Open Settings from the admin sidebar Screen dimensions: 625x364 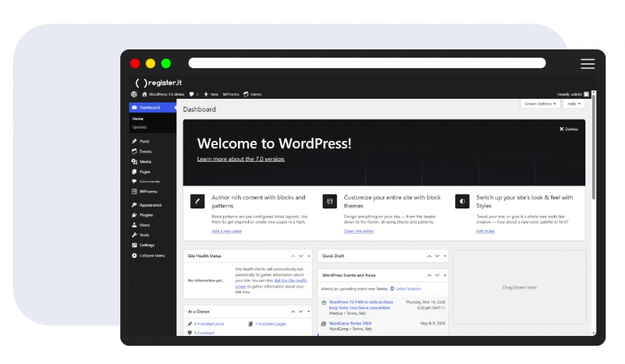(x=146, y=245)
